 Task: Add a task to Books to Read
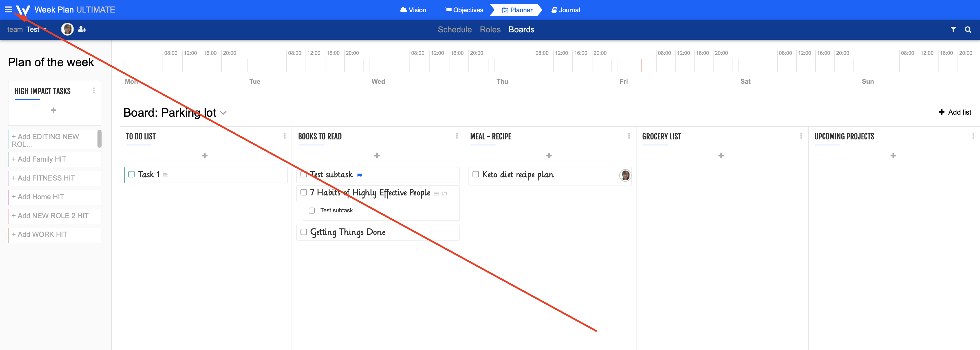[x=377, y=156]
